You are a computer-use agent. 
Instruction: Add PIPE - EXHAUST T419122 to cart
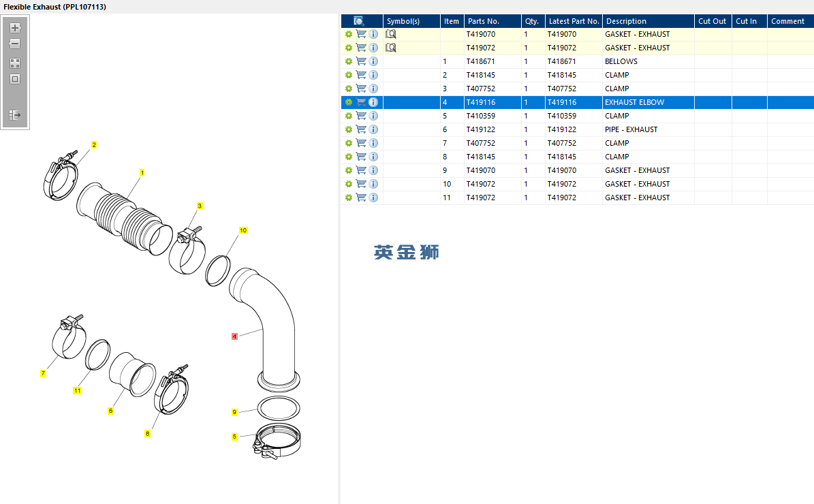tap(361, 129)
